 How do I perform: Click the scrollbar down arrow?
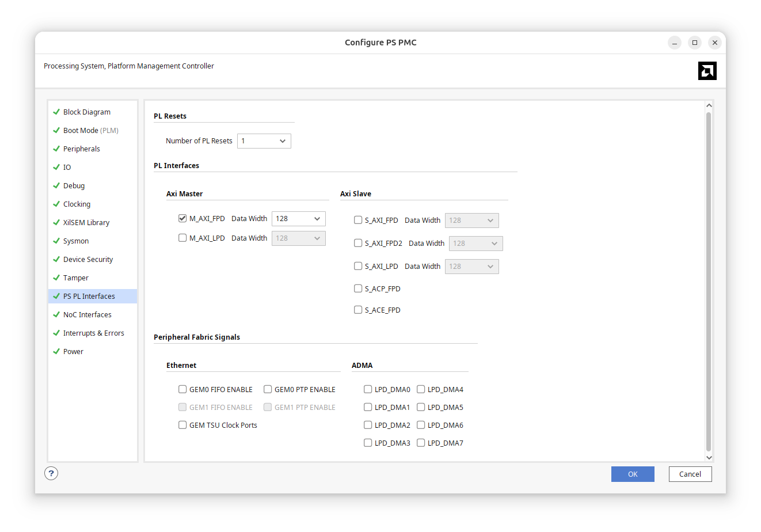(x=709, y=457)
